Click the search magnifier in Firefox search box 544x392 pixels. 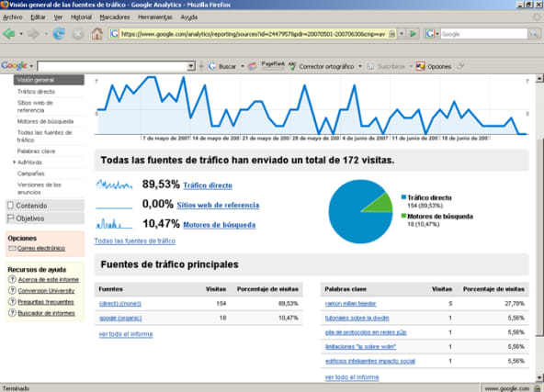pos(533,34)
